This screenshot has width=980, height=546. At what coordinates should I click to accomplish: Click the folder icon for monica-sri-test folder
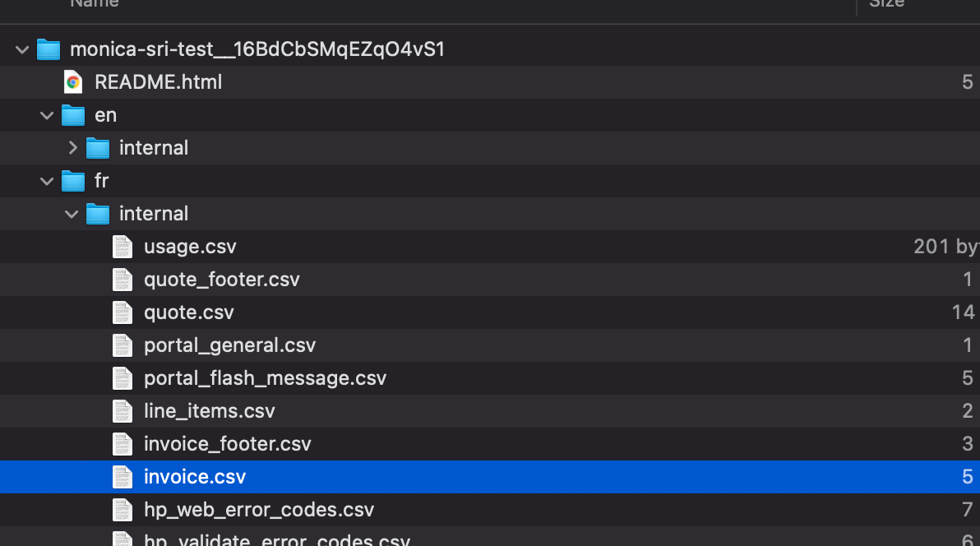pyautogui.click(x=49, y=49)
